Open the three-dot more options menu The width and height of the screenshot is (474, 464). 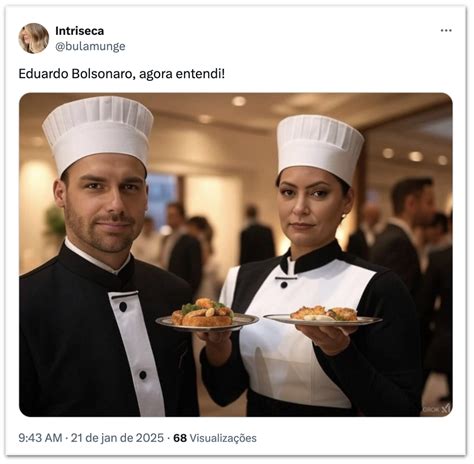click(446, 30)
